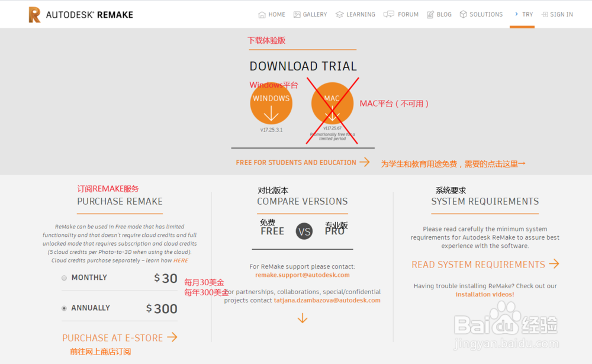Image resolution: width=592 pixels, height=364 pixels.
Task: Email remake.support@autodesk.com
Action: tap(303, 275)
